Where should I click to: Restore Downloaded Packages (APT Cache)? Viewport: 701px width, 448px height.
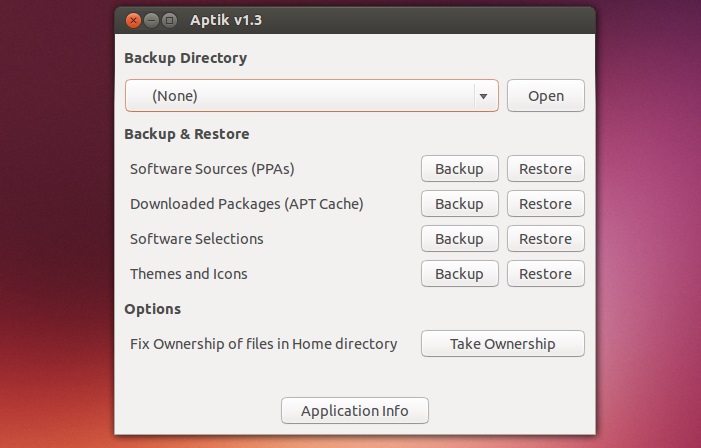[x=545, y=203]
